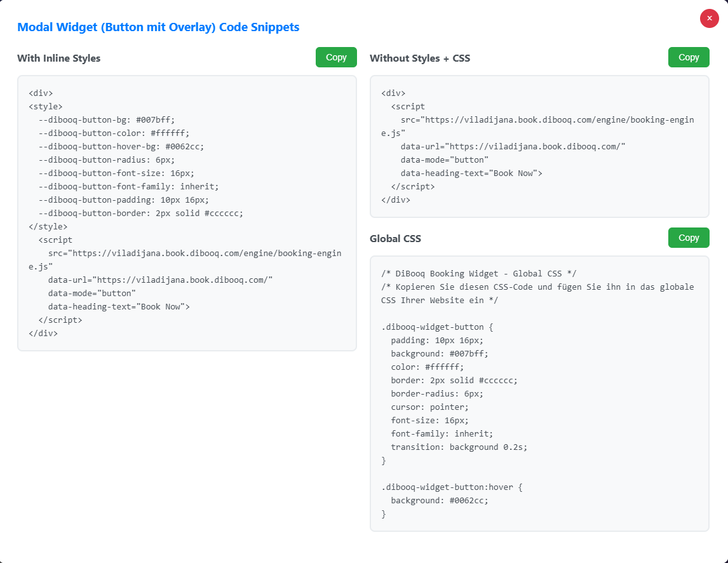Screen dimensions: 728x563
Task: Click the transition: background 0.2s line
Action: [x=459, y=447]
